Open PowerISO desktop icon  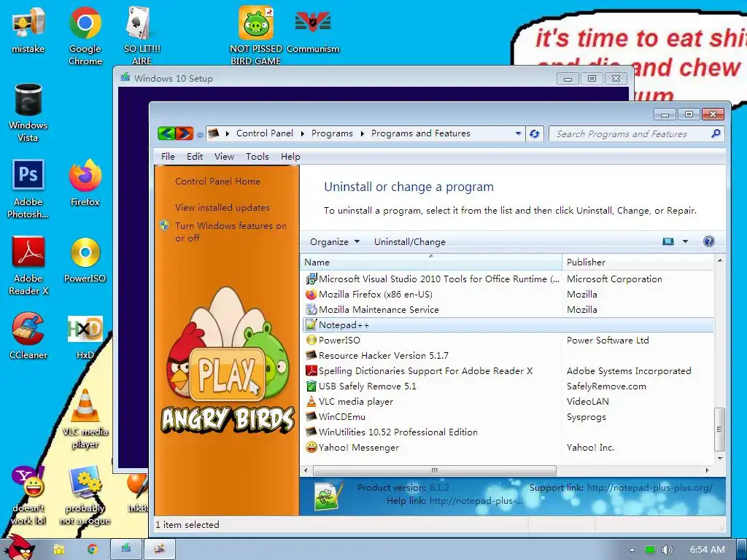(85, 260)
